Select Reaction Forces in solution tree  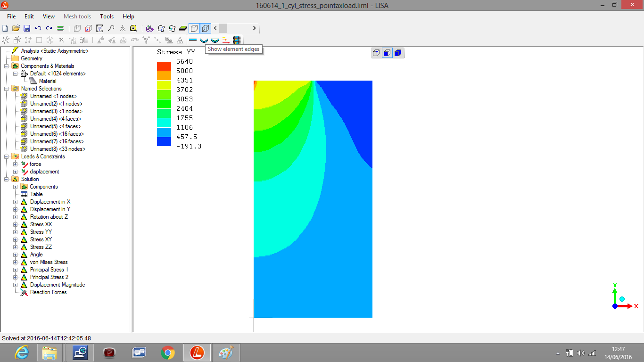(x=48, y=292)
